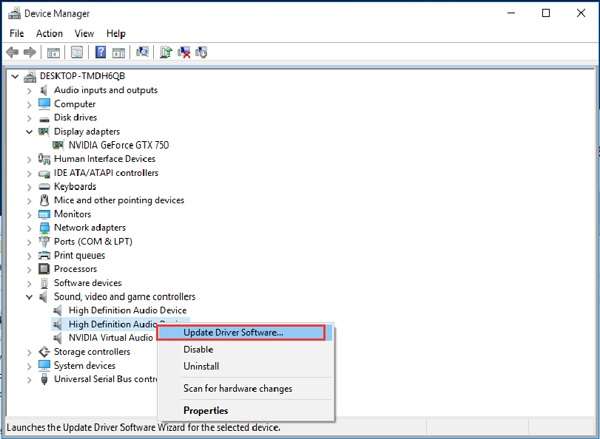Click the Human Interface Devices icon

click(x=44, y=159)
